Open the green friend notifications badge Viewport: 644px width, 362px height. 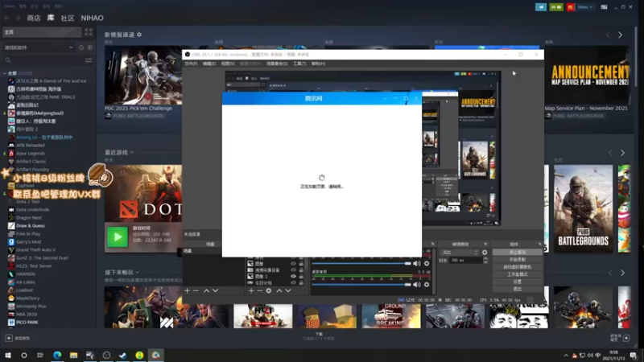point(556,7)
